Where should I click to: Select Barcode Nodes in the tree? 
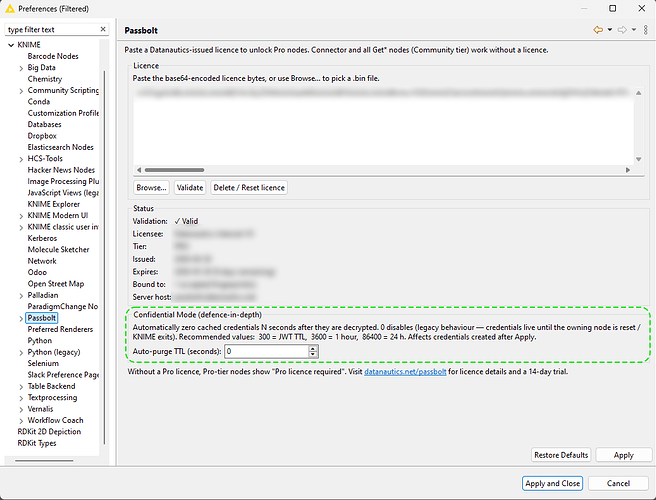[x=53, y=56]
